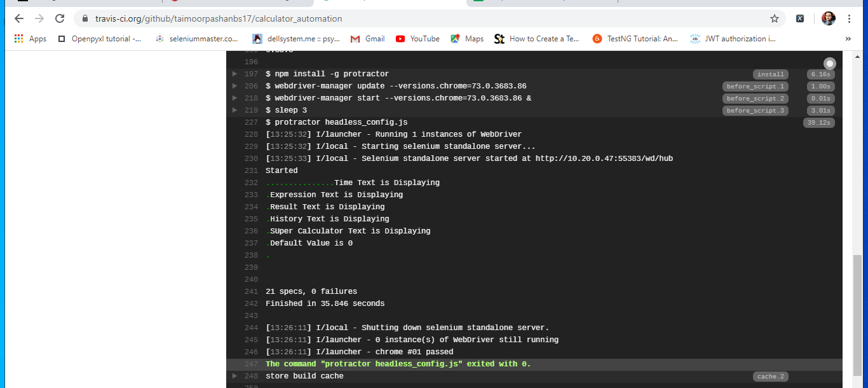
Task: Toggle the install tag on npm step
Action: click(x=770, y=74)
